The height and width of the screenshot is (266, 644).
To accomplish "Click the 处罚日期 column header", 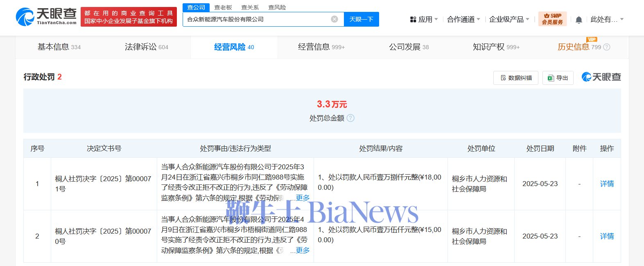I will 540,148.
